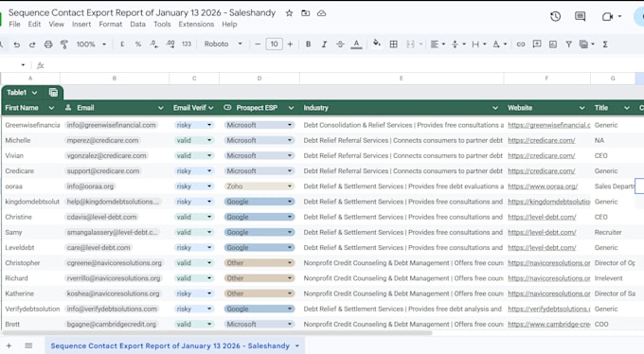
Task: Add a comment from toolbar
Action: 537,44
